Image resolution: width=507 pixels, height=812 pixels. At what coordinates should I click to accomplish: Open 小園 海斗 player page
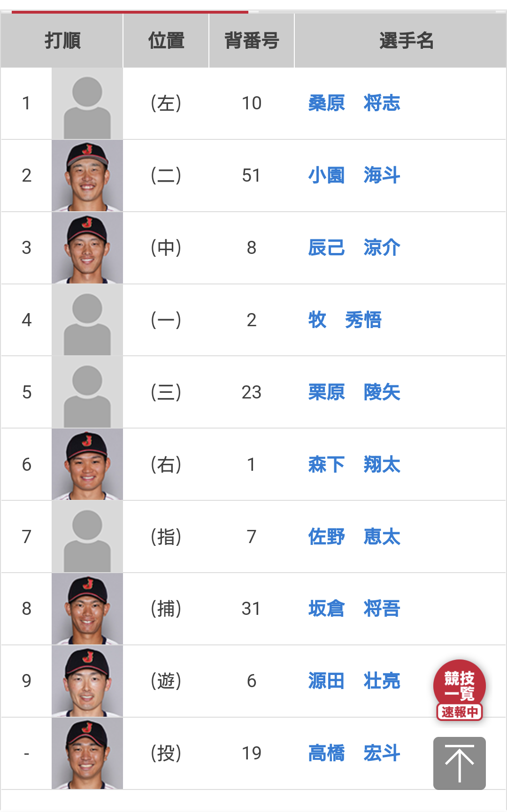point(354,176)
